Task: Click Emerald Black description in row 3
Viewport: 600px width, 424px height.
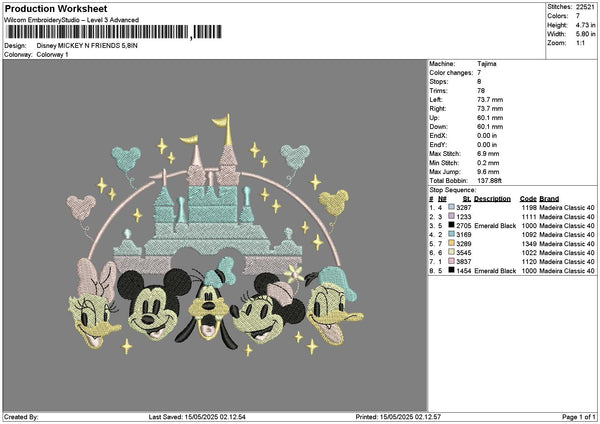Action: click(495, 226)
